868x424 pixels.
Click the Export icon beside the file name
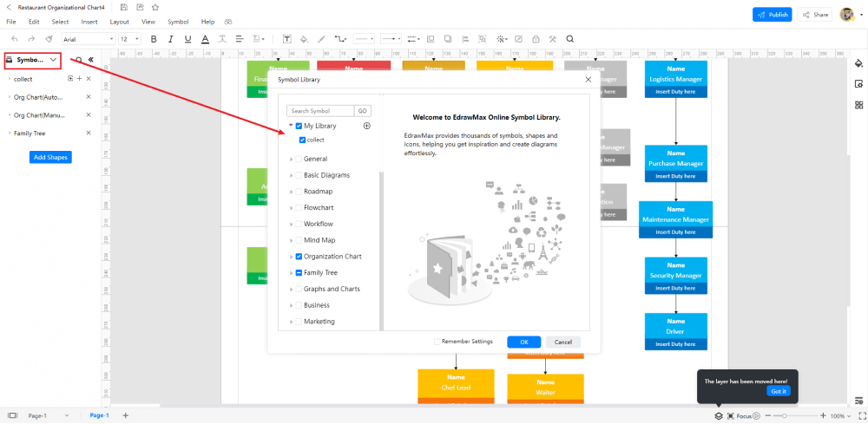(140, 7)
